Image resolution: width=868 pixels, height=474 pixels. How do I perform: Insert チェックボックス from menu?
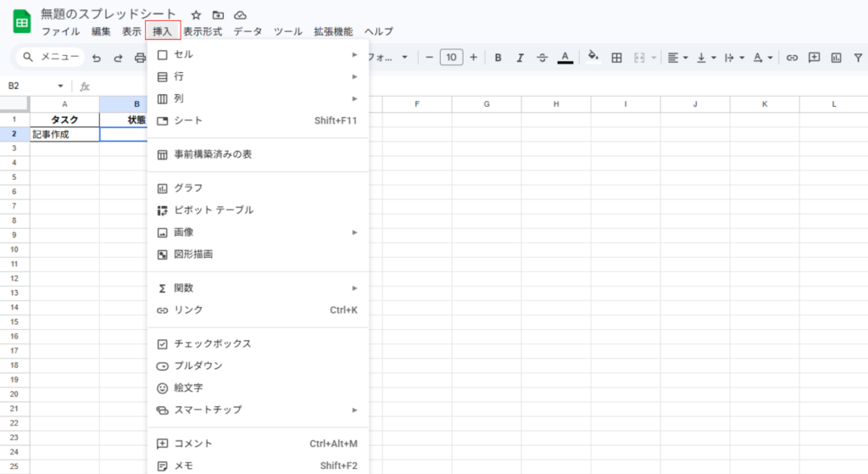(x=258, y=344)
